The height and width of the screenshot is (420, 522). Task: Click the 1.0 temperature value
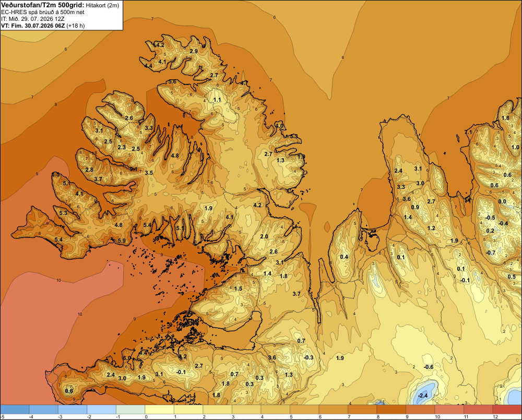click(x=515, y=147)
